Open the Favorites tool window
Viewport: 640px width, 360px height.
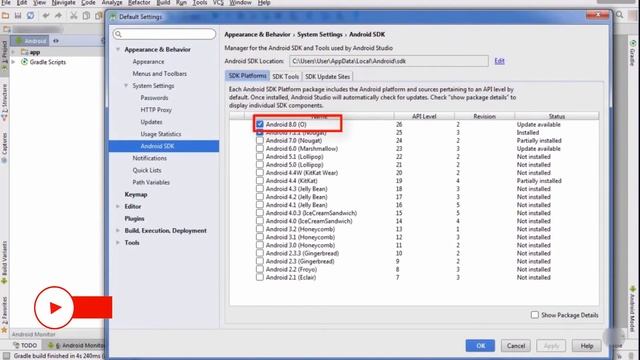[4, 314]
